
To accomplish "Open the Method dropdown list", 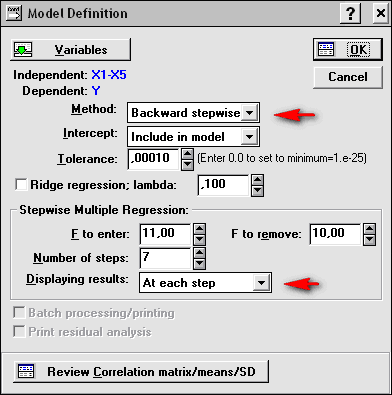I will click(x=249, y=113).
